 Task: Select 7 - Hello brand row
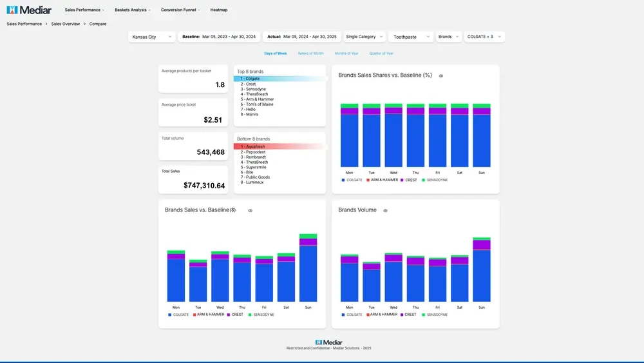click(248, 110)
